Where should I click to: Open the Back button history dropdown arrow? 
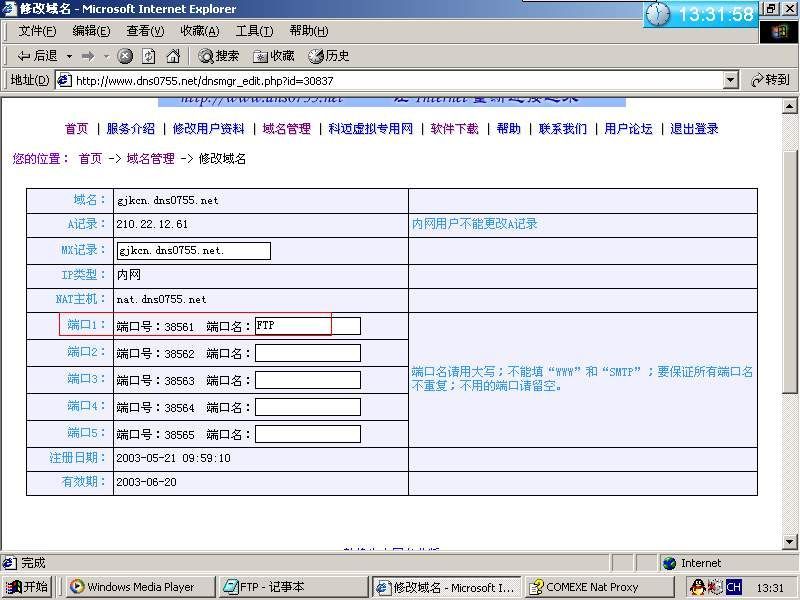pos(69,56)
